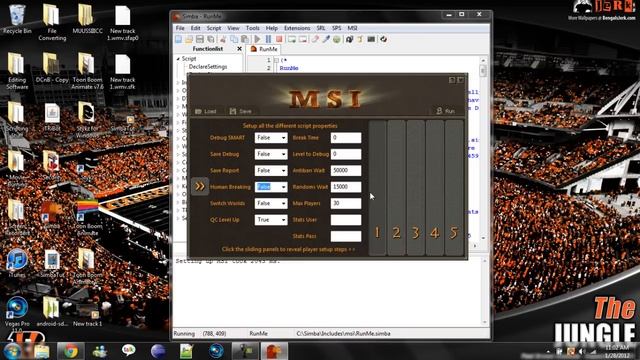Click the Random Wait input field
This screenshot has height=360, width=640.
click(346, 187)
